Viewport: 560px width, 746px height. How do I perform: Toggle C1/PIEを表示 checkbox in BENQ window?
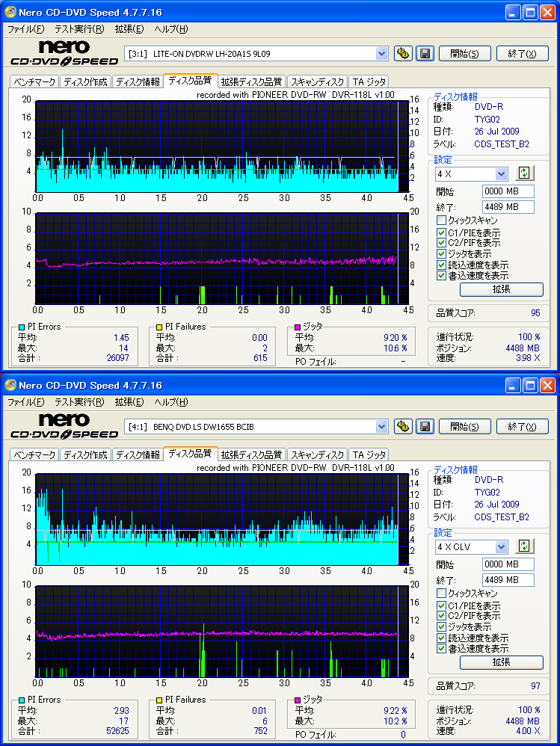pyautogui.click(x=441, y=605)
